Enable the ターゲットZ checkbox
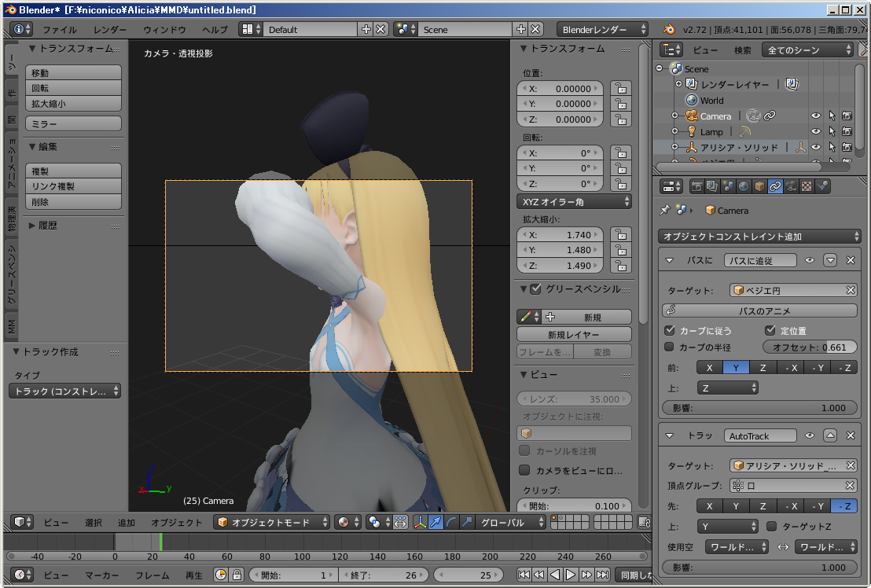This screenshot has width=871, height=588. coord(772,525)
